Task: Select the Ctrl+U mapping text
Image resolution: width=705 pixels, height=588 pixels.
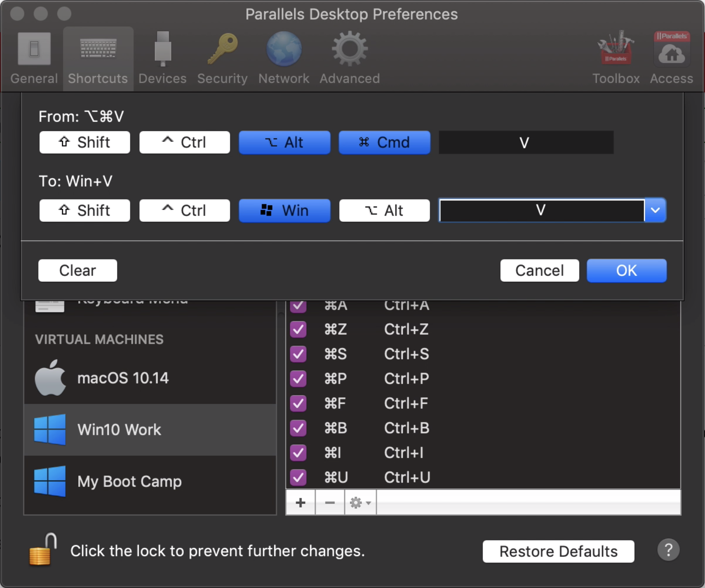Action: point(407,477)
